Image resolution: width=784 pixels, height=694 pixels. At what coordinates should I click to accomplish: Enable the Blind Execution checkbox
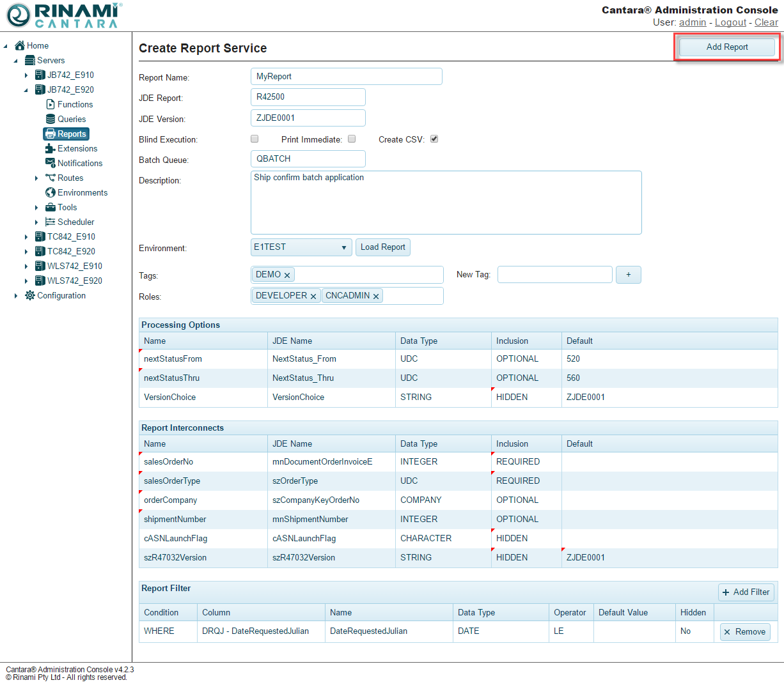(255, 139)
